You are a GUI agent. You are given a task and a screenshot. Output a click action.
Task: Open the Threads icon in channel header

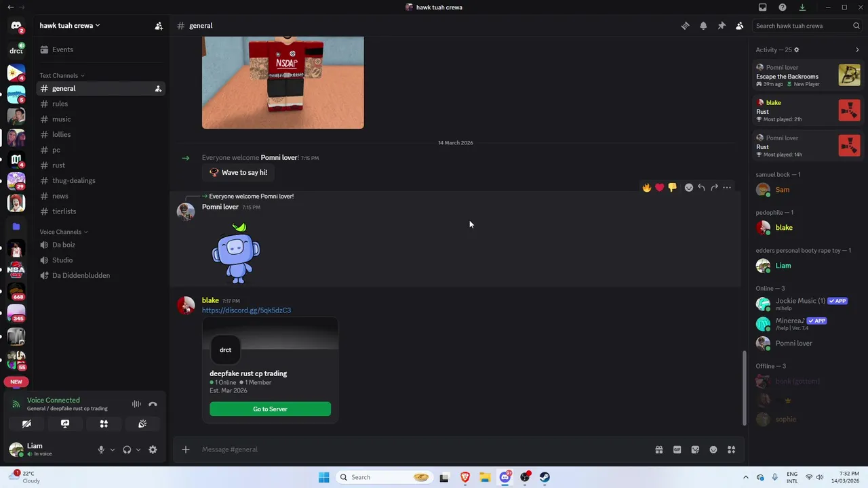tap(685, 26)
